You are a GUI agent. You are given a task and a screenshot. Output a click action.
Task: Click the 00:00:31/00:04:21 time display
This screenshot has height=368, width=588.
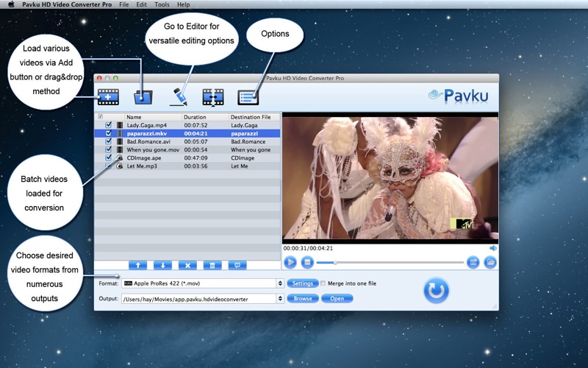(308, 248)
